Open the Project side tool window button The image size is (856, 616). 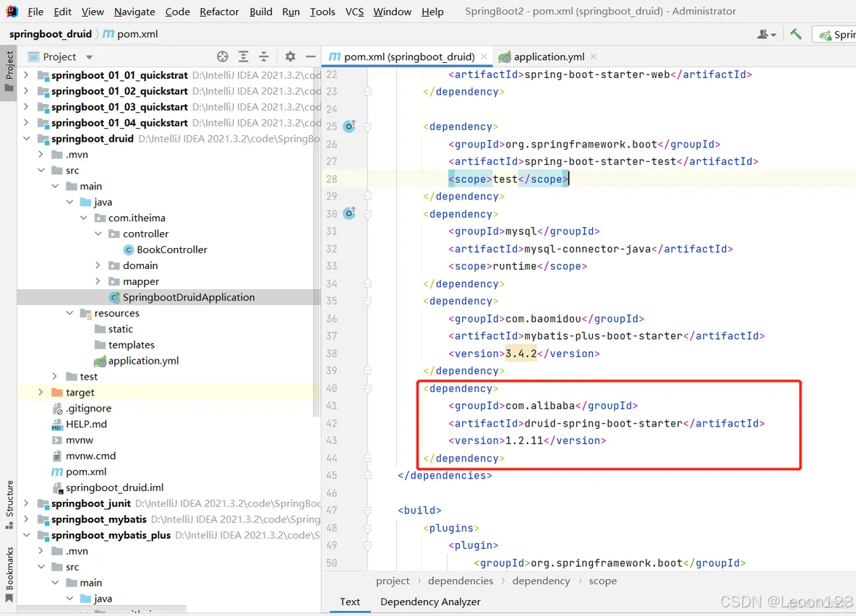tap(9, 72)
